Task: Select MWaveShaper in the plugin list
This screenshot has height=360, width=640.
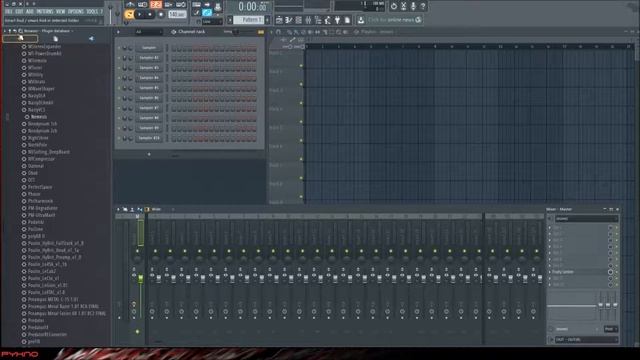Action: tap(41, 89)
